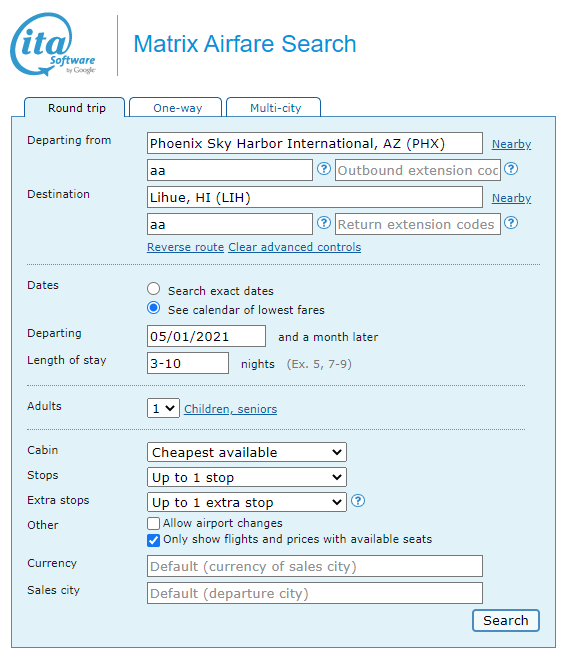Click the ITA Software logo
Image resolution: width=567 pixels, height=666 pixels.
(53, 45)
